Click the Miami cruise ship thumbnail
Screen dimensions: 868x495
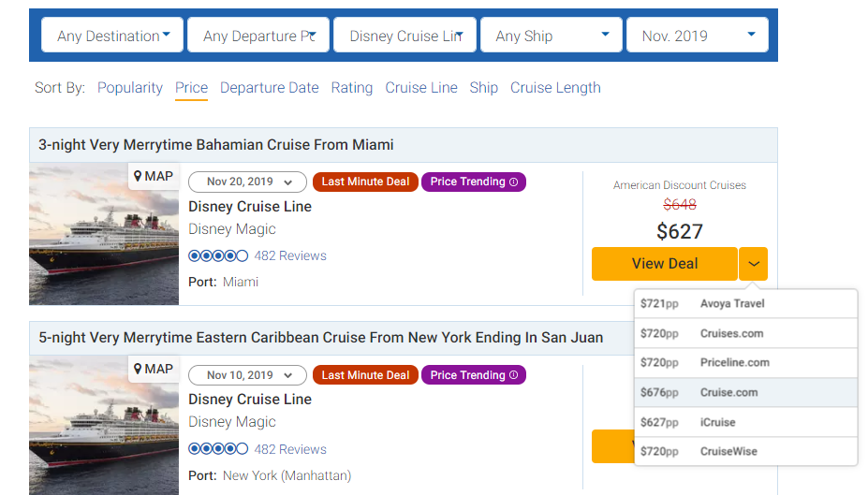click(104, 234)
